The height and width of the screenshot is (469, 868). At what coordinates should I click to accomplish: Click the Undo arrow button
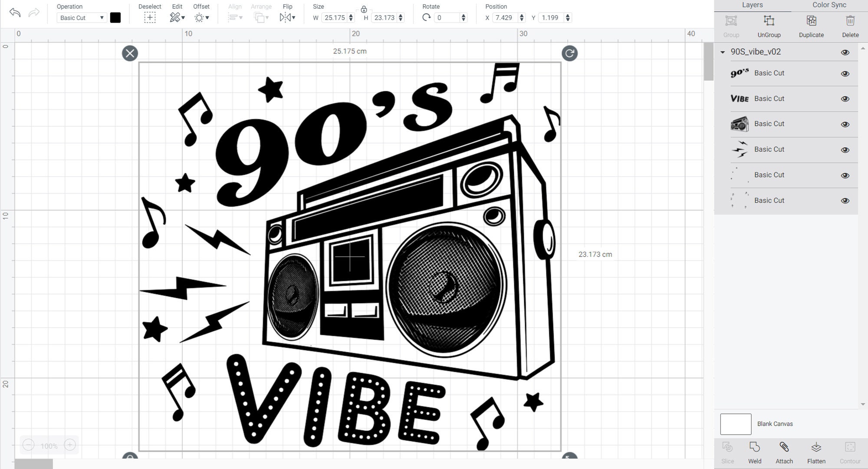click(16, 13)
